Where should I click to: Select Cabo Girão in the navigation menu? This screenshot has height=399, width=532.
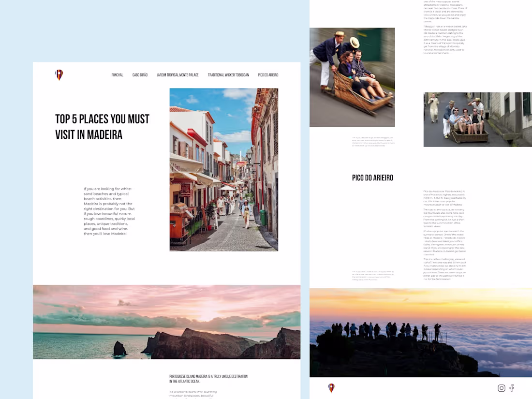pyautogui.click(x=140, y=75)
